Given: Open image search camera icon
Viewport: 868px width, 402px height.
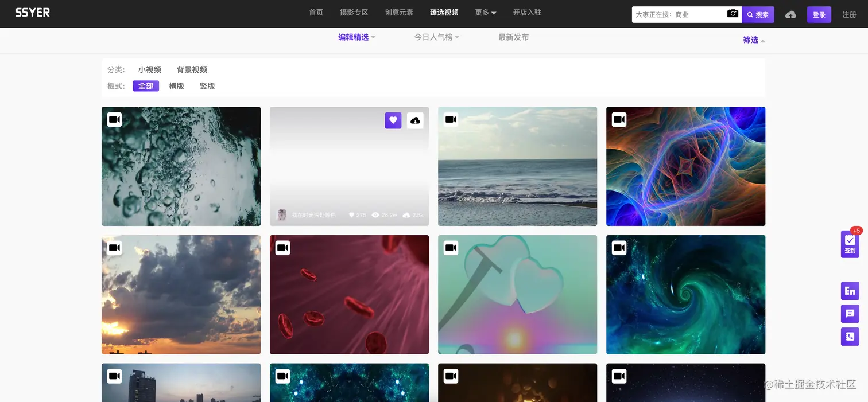Looking at the screenshot, I should pos(733,14).
